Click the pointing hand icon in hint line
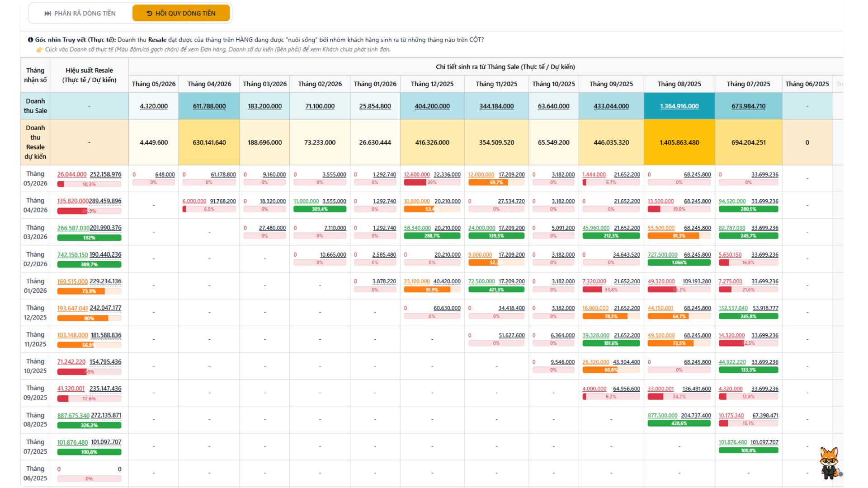Image resolution: width=868 pixels, height=488 pixels. tap(40, 49)
